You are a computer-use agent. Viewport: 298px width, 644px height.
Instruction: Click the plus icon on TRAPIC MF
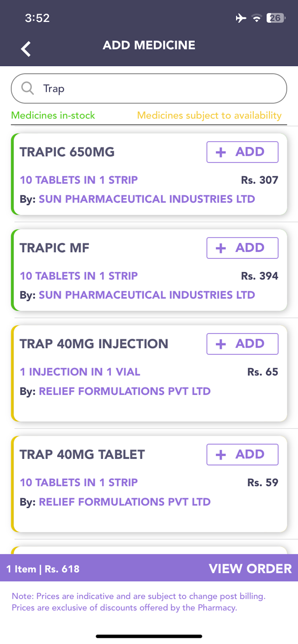pos(221,248)
